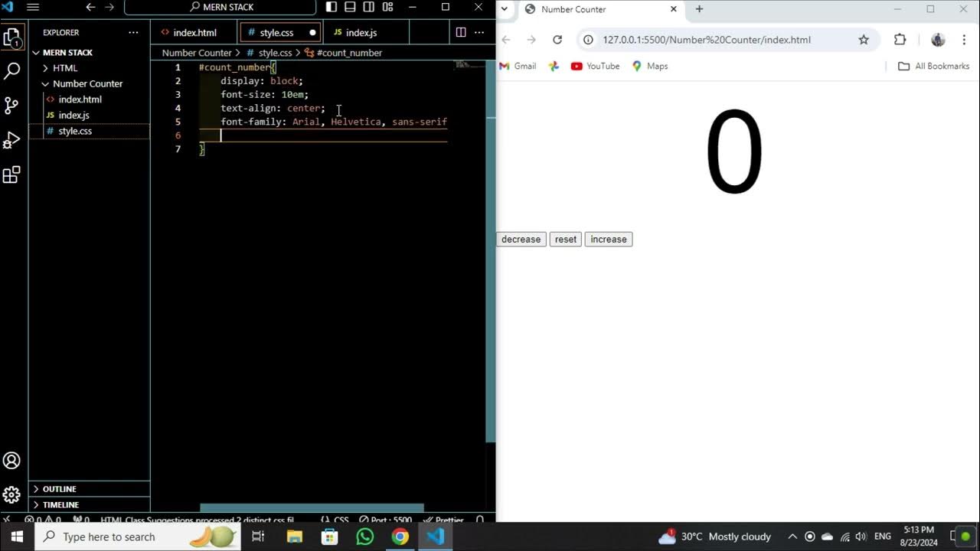980x551 pixels.
Task: Click the decrease button on the page
Action: point(521,240)
